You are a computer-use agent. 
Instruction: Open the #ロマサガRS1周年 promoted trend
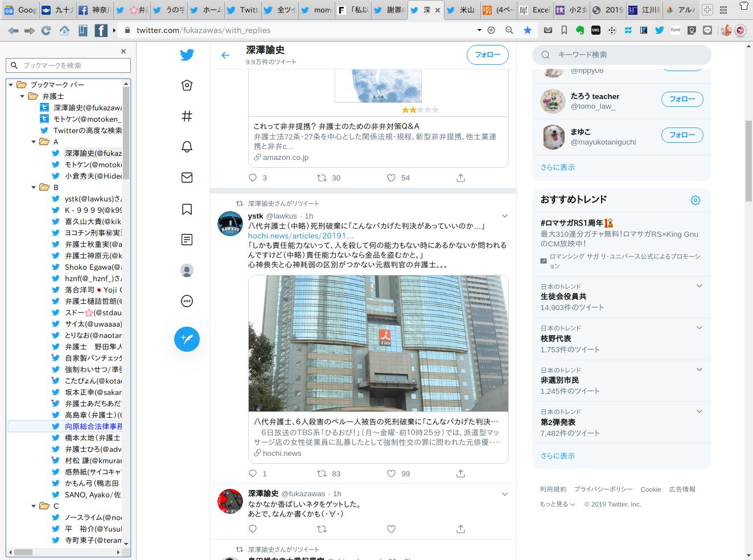(577, 223)
